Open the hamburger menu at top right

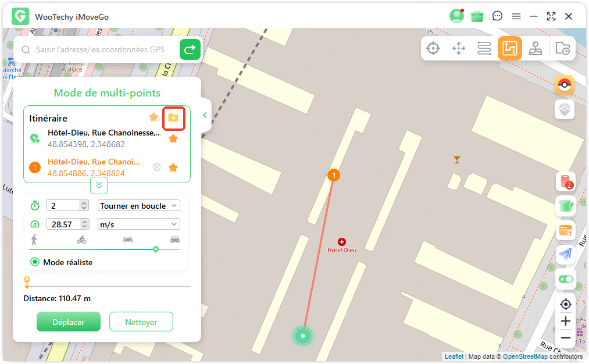pyautogui.click(x=516, y=16)
